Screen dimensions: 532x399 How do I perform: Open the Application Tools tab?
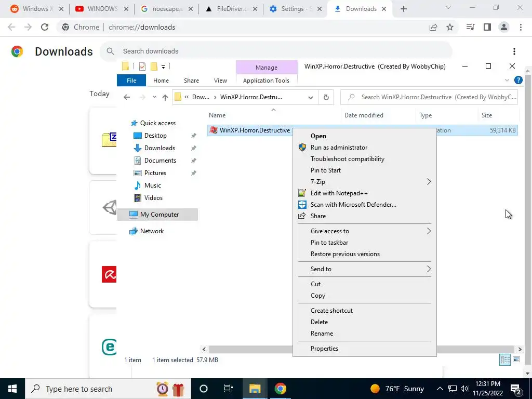pos(266,81)
